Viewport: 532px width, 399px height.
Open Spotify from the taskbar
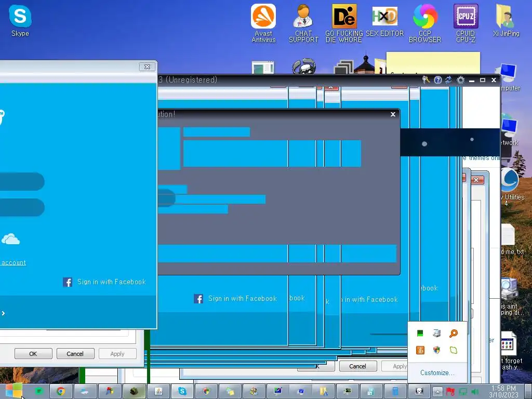point(39,391)
